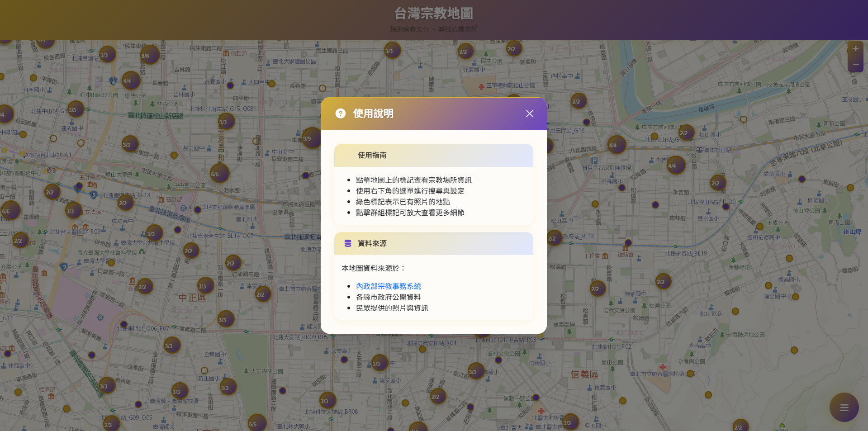The height and width of the screenshot is (431, 868).
Task: Click the line 點擊地圖上的標記查看宗教場所資訊
Action: [414, 180]
